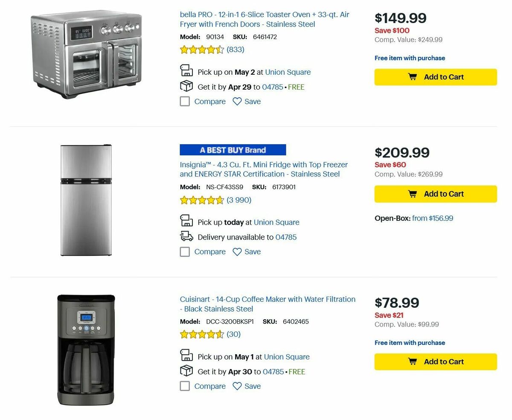The width and height of the screenshot is (512, 420).
Task: Check the Compare box for the Cuisinart coffee maker
Action: tap(185, 386)
